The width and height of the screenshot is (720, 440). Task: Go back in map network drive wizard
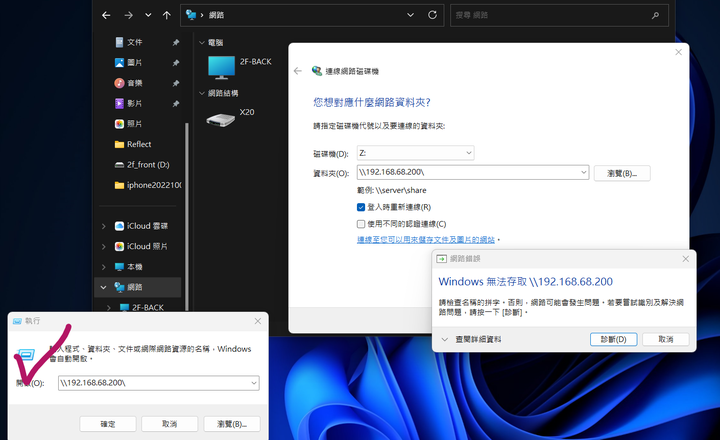pos(298,71)
